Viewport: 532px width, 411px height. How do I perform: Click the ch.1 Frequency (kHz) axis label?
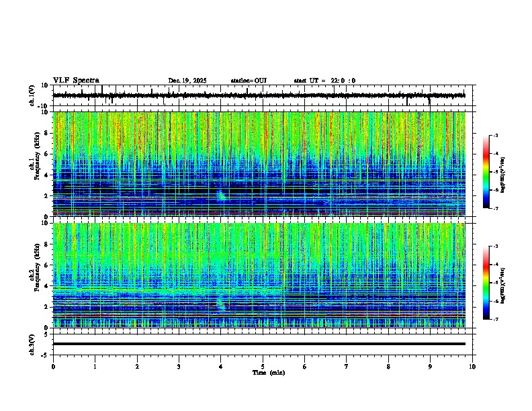(36, 156)
